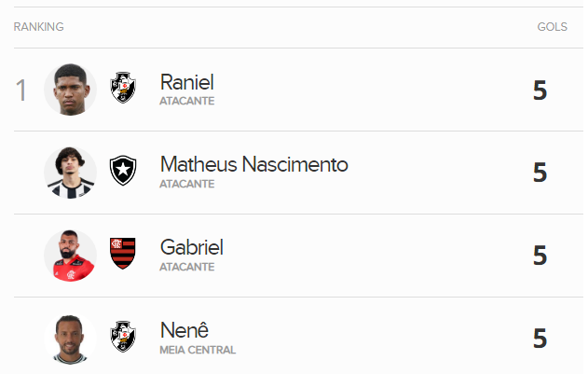Click Raniel's goal count of 5
This screenshot has width=588, height=374.
coord(540,90)
